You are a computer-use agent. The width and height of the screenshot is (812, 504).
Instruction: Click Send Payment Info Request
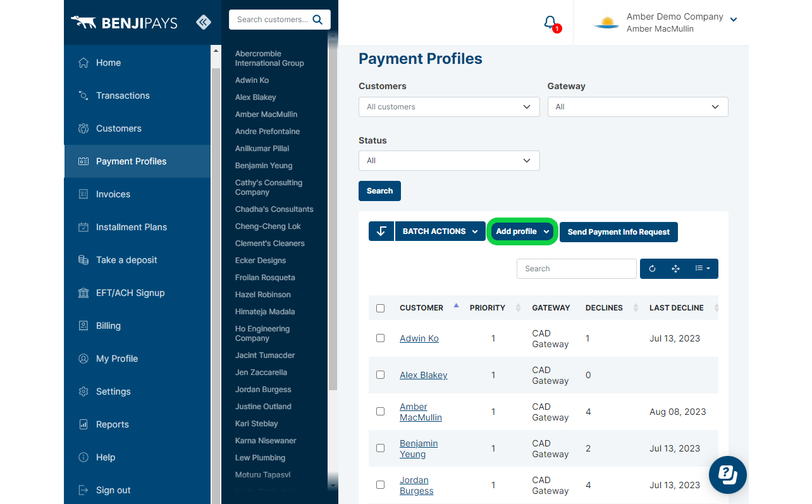coord(618,232)
